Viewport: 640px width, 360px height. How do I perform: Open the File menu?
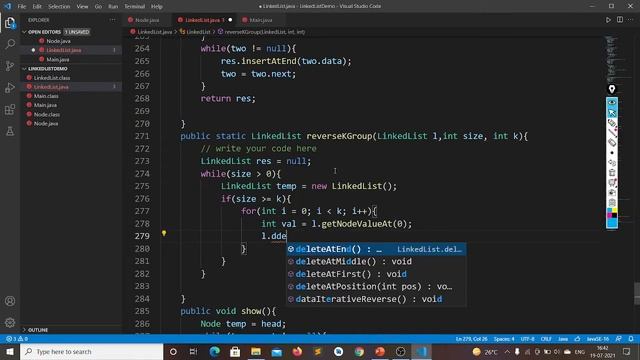pos(22,7)
